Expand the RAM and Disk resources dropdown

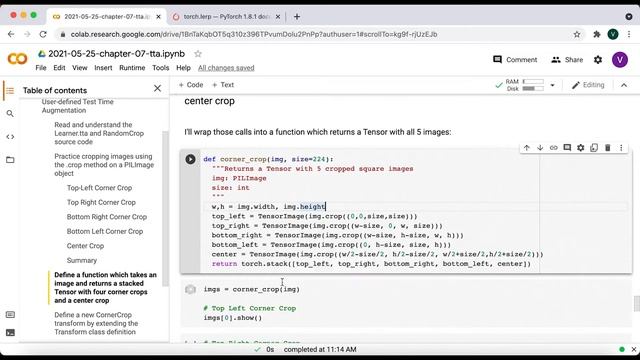(x=552, y=85)
